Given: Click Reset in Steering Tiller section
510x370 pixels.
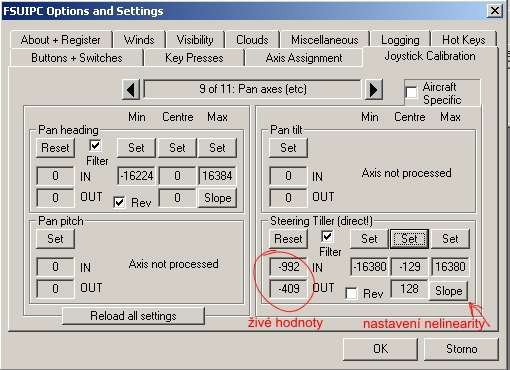Looking at the screenshot, I should pos(288,239).
